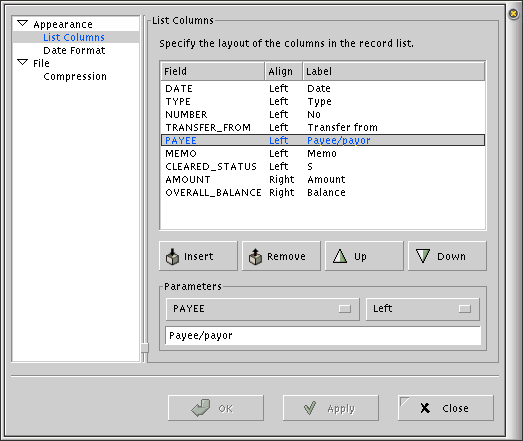
Task: Click the Down triangle icon
Action: click(x=423, y=256)
